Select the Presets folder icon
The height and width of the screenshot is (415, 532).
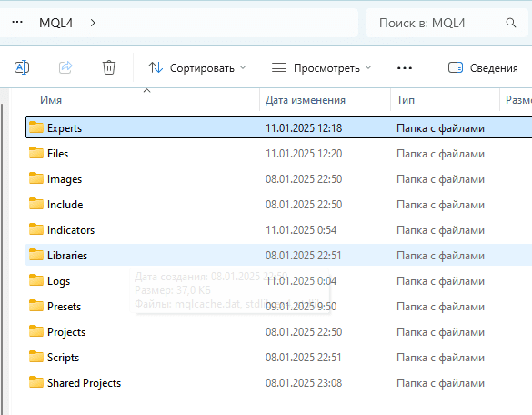[36, 306]
